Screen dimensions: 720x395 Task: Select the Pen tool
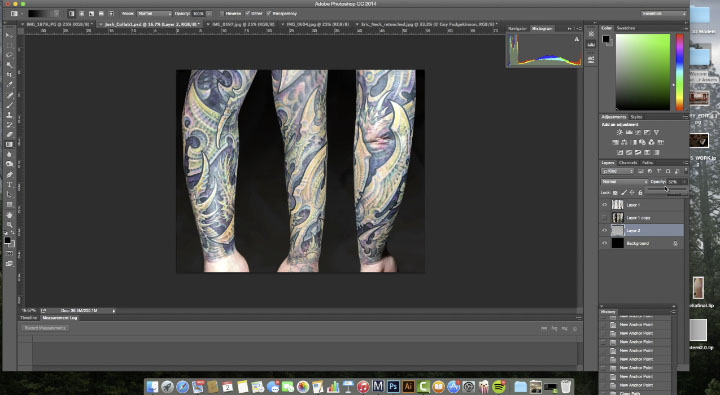(x=9, y=175)
